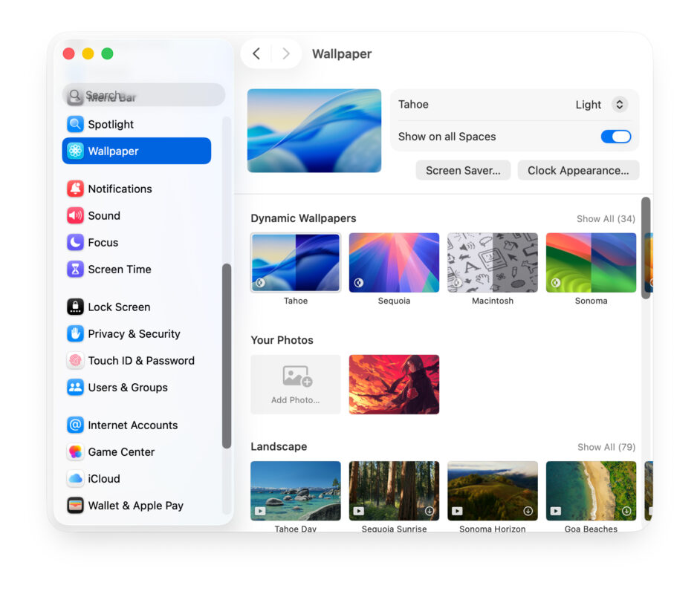Screen dimensions: 700x594
Task: Click the Users & Groups people icon
Action: (x=75, y=387)
